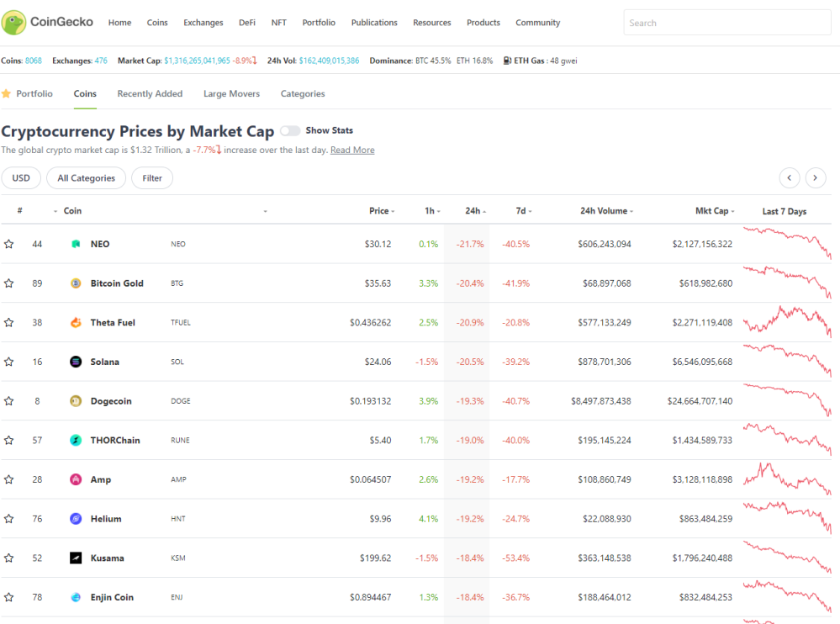Switch to the Large Movers tab

pyautogui.click(x=231, y=93)
